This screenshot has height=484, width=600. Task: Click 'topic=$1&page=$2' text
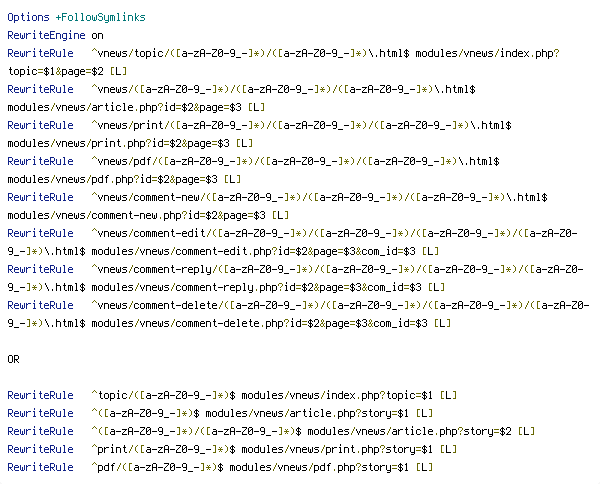tap(55, 72)
